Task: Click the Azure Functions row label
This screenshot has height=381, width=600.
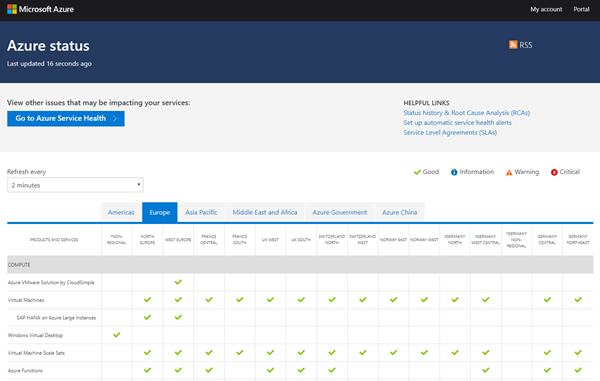Action: (25, 370)
